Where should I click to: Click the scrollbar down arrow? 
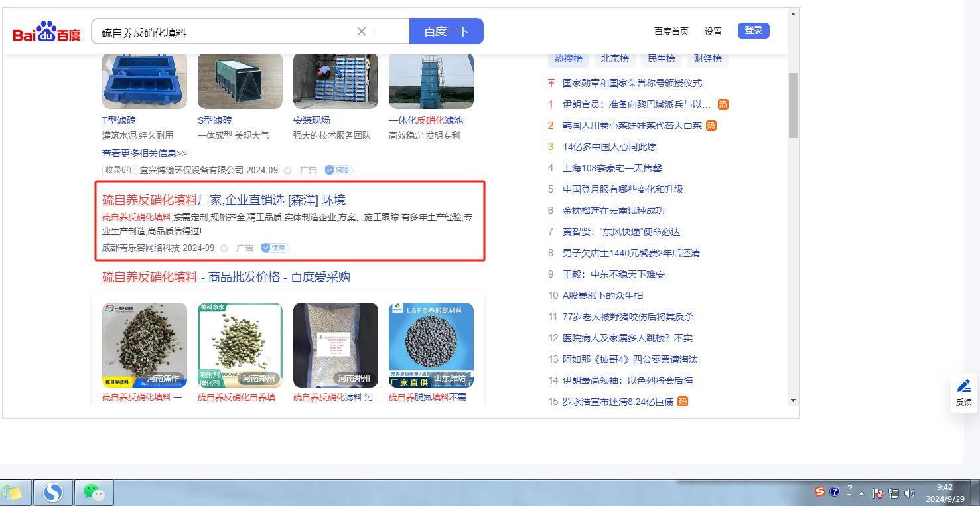click(x=793, y=400)
